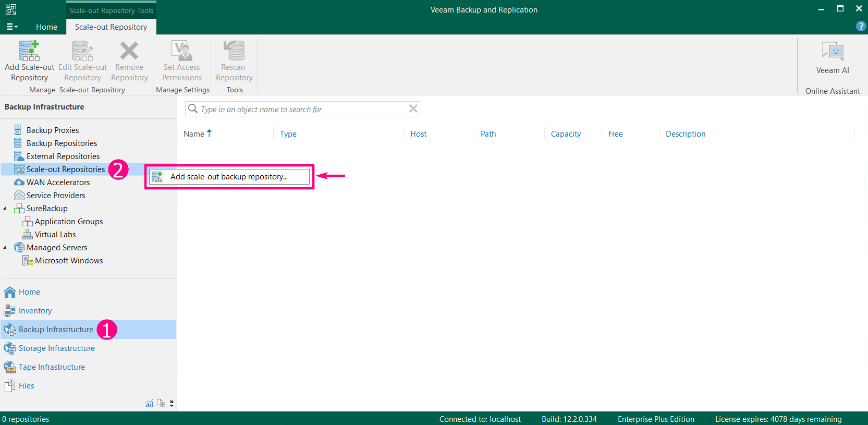Collapse the Managed Servers tree branch
Viewport: 868px width, 425px height.
point(5,247)
